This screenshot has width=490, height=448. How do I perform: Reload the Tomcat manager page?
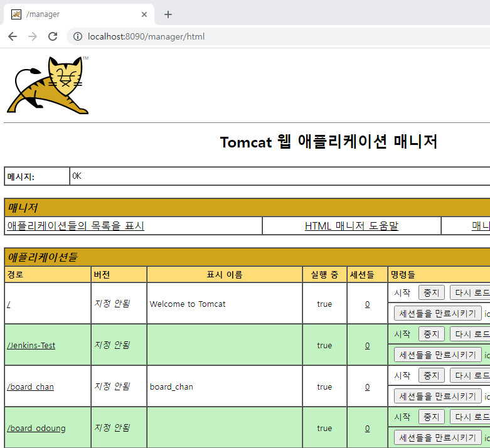point(53,36)
